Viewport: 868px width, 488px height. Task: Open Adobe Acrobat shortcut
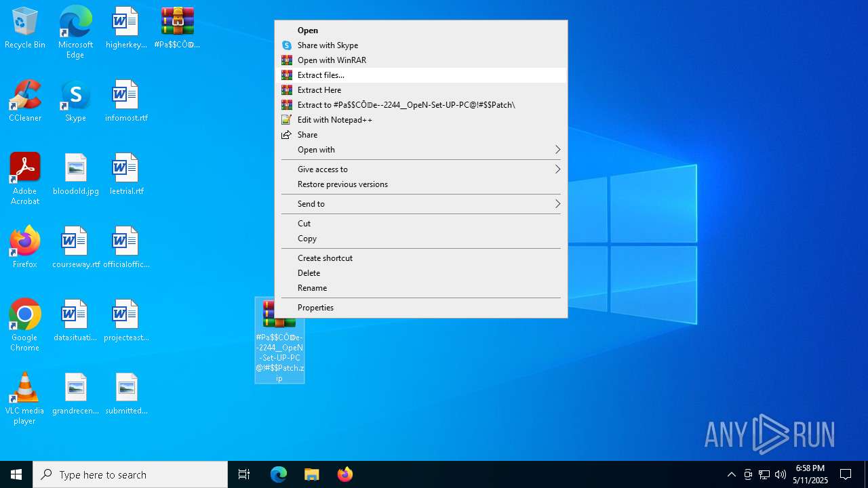click(25, 180)
